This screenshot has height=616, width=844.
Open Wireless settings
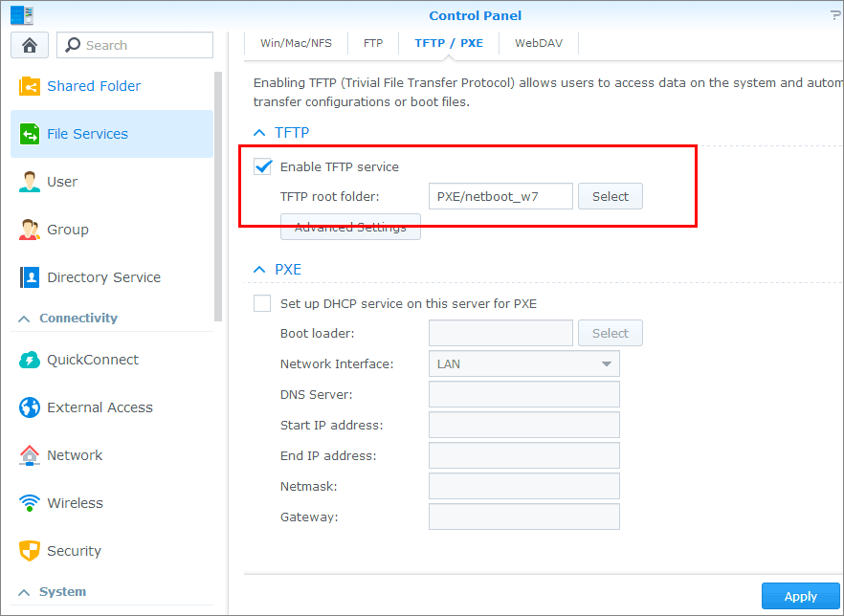tap(28, 502)
